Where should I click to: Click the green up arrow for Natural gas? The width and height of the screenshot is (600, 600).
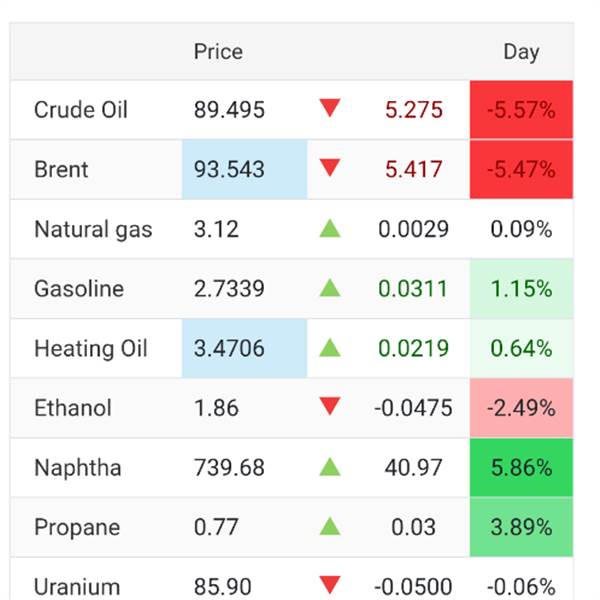click(330, 229)
